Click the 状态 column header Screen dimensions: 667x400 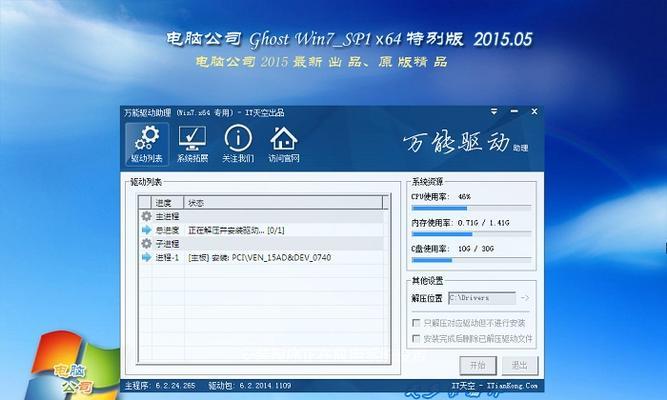click(x=283, y=203)
